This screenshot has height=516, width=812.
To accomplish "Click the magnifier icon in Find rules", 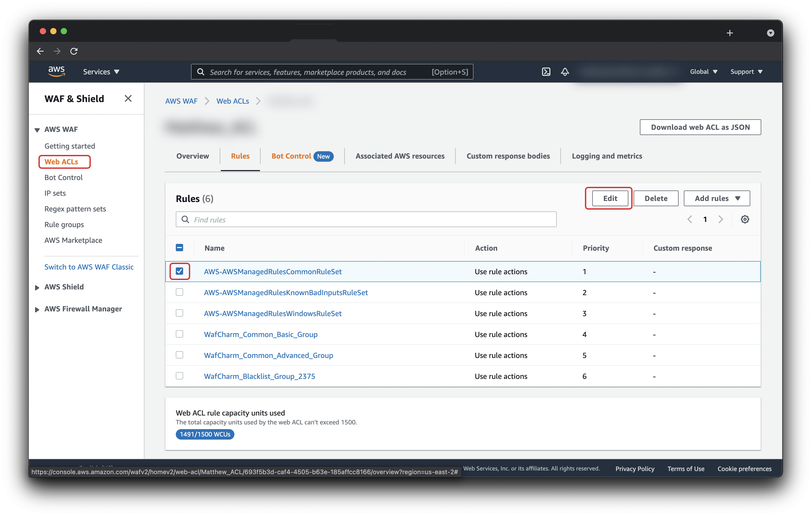I will pyautogui.click(x=185, y=219).
